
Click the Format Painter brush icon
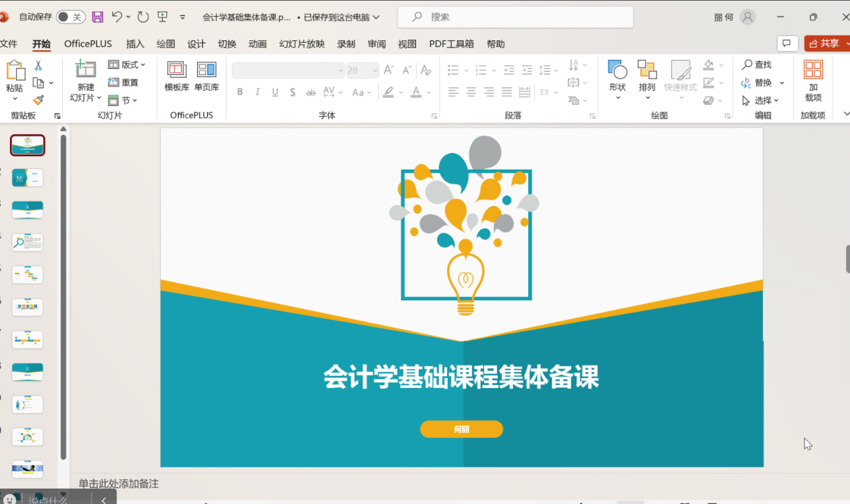[38, 101]
